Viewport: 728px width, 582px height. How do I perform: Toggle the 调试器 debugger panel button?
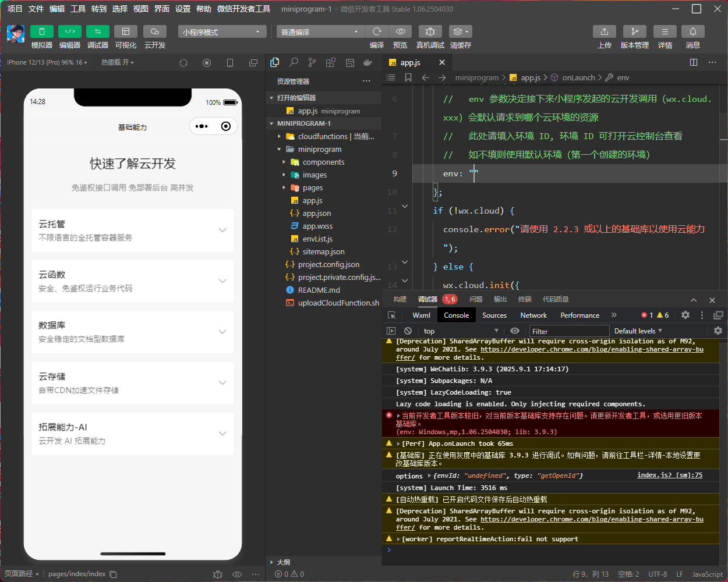(98, 31)
